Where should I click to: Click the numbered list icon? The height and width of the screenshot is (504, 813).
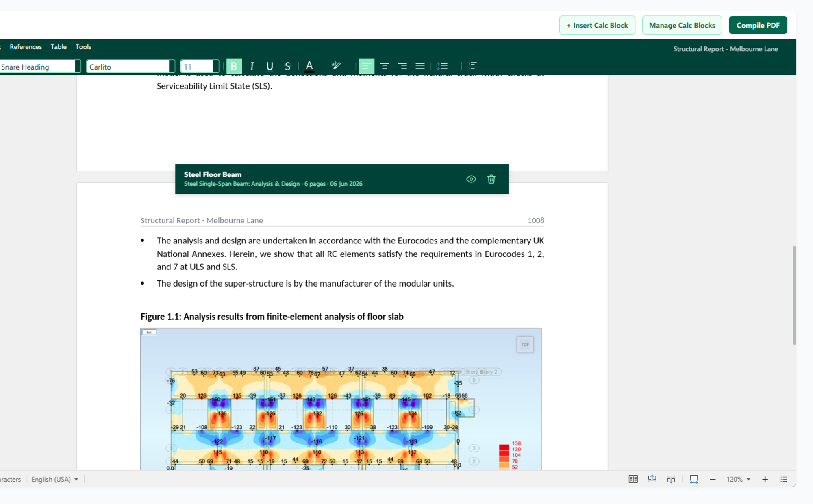point(472,66)
